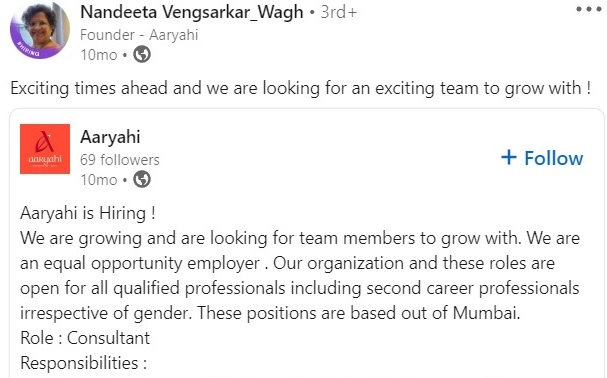Follow the Aaryahi company page
The image size is (607, 378).
pos(542,158)
